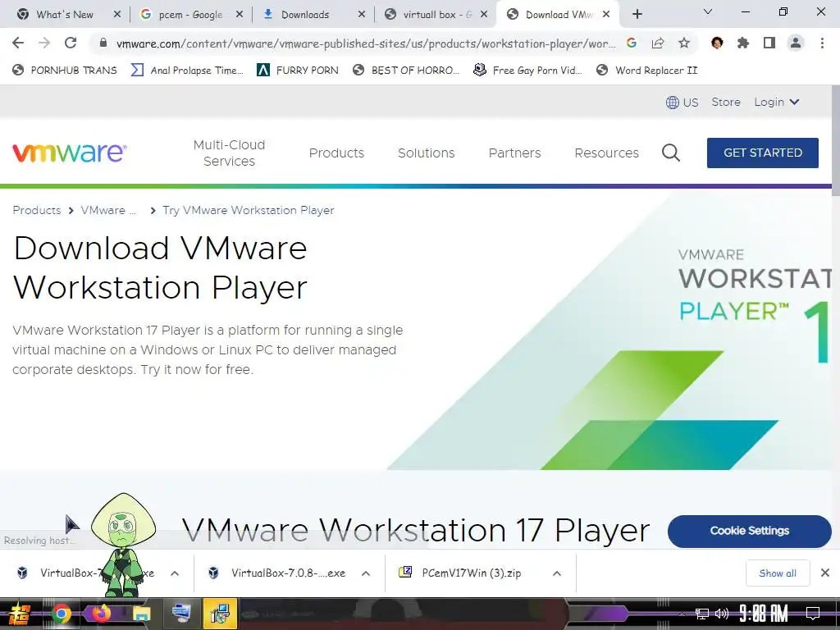
Task: Close the Downloads tab
Action: (x=362, y=15)
